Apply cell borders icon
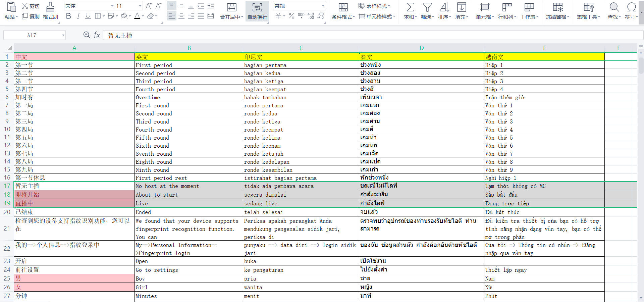This screenshot has width=644, height=302. tap(98, 16)
